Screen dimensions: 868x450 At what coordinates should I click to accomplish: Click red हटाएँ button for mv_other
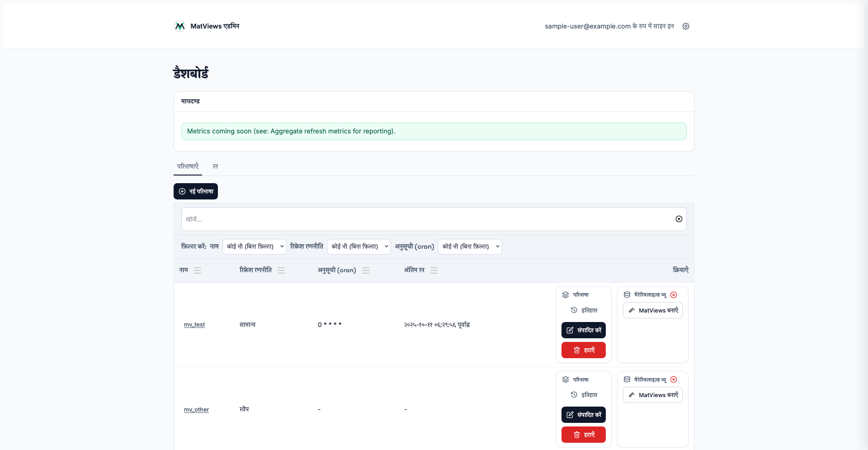pos(583,435)
